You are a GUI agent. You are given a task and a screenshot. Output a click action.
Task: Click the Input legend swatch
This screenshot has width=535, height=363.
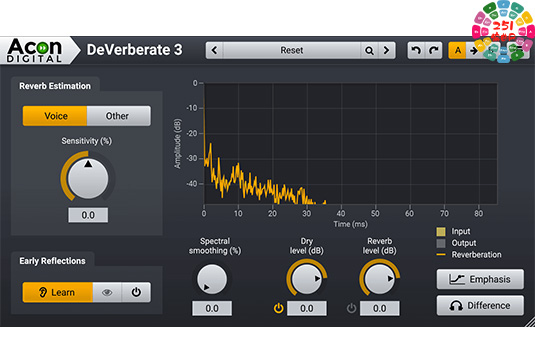coord(441,232)
